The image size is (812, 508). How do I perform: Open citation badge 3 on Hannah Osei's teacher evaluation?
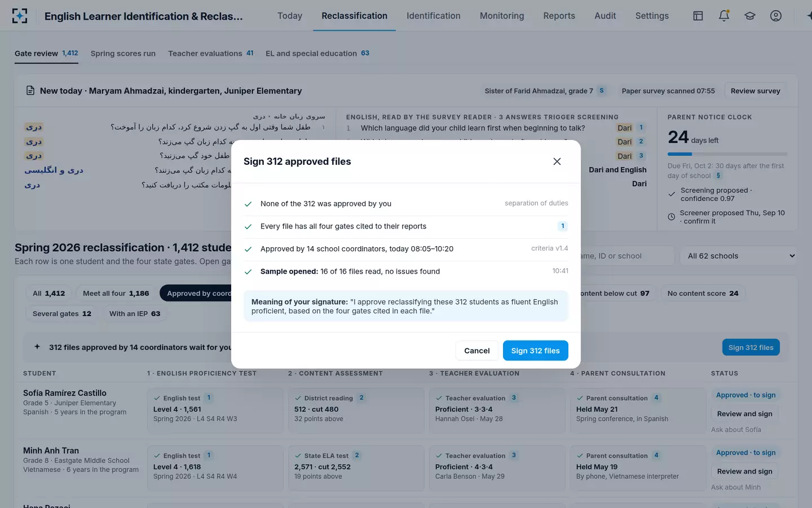(514, 398)
